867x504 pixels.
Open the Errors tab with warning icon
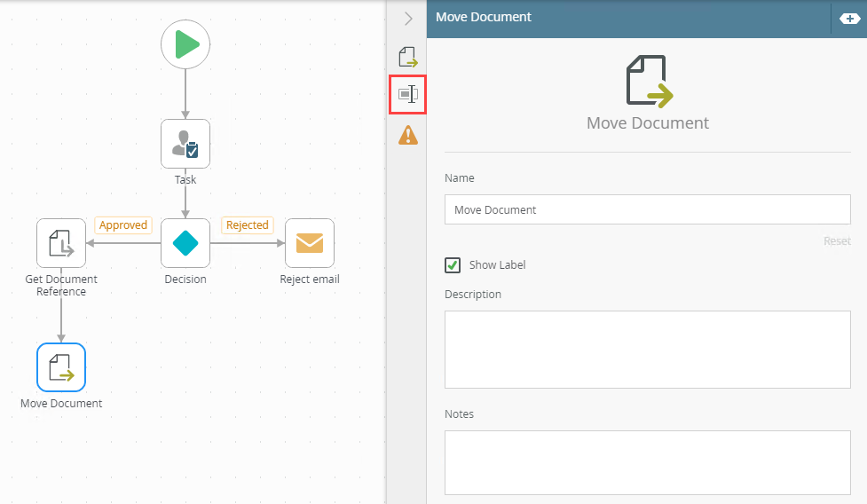[408, 135]
